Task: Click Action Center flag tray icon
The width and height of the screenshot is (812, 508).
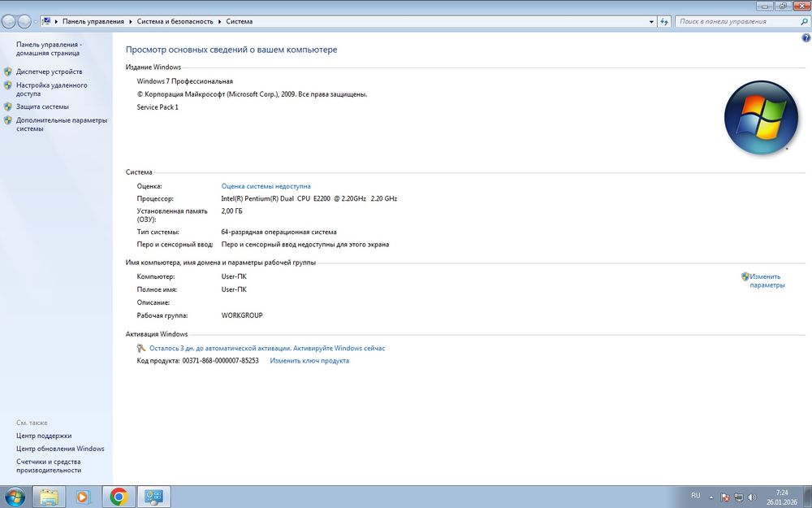Action: point(725,497)
